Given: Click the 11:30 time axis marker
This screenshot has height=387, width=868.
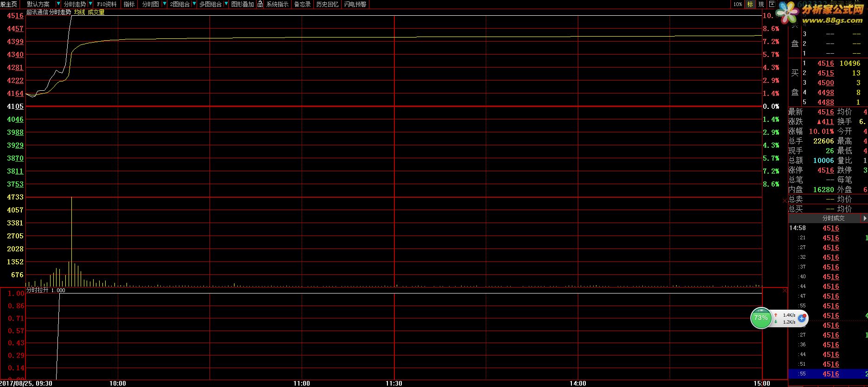Looking at the screenshot, I should pos(394,383).
